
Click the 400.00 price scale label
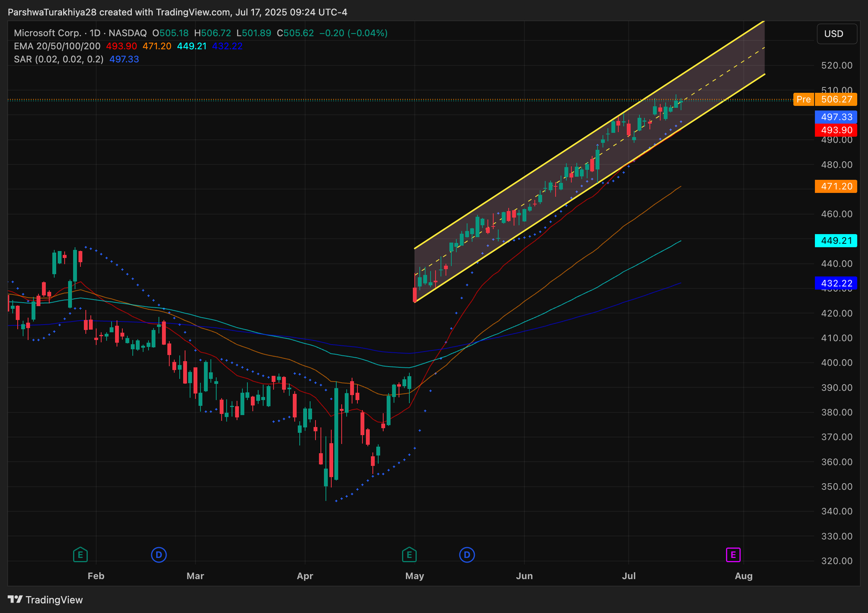tap(837, 363)
